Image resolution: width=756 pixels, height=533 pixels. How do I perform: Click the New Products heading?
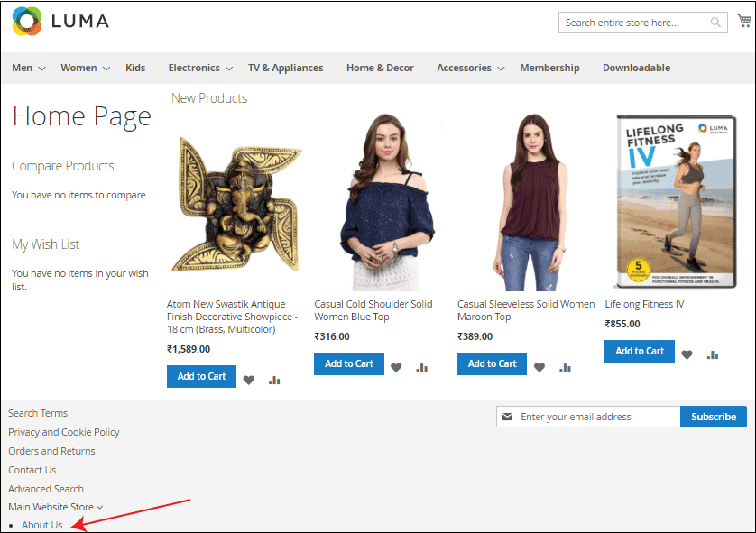click(x=209, y=98)
